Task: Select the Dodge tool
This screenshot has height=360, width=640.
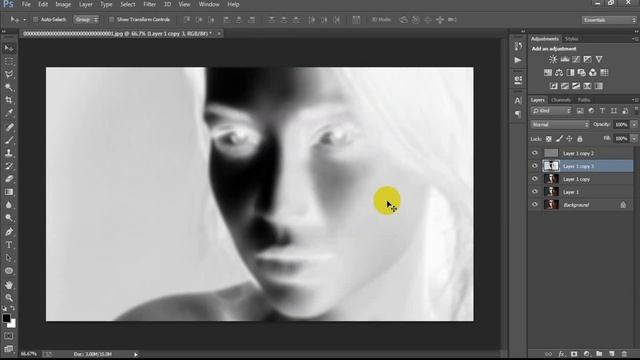Action: pos(9,218)
